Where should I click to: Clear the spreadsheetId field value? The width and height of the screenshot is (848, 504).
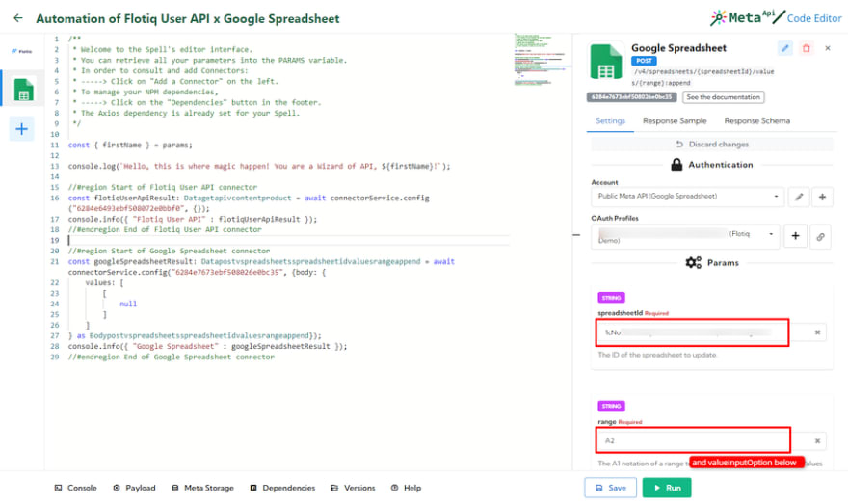pos(817,332)
